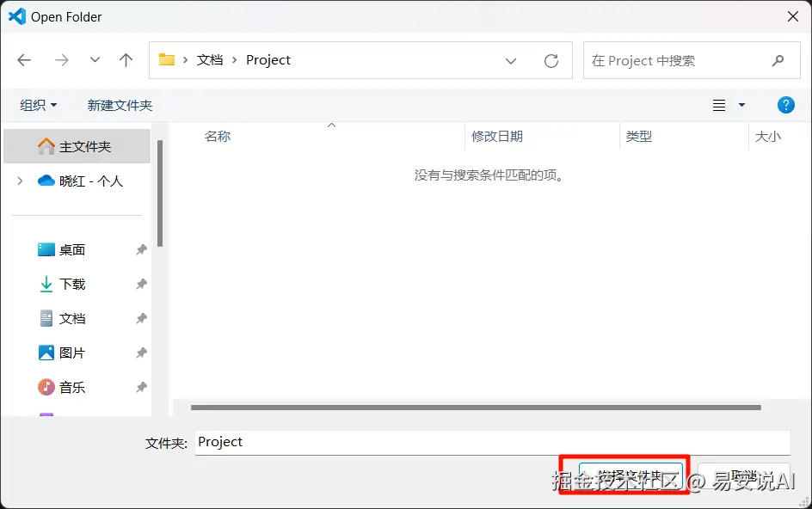The image size is (812, 509).
Task: Confirm with the 选择文件夹 button
Action: tap(631, 475)
